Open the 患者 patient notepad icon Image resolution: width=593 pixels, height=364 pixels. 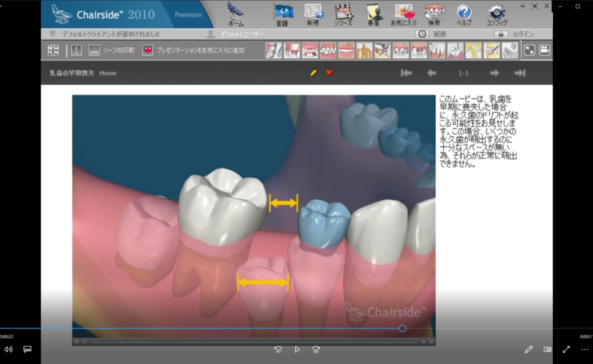(374, 15)
